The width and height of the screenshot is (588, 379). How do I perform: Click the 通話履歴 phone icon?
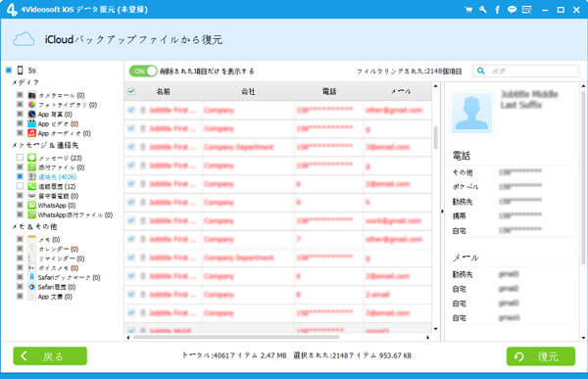click(x=32, y=186)
